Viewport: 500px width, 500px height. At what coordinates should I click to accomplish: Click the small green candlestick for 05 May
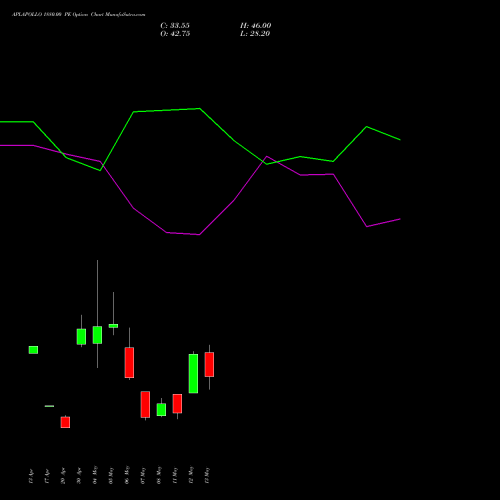[113, 326]
